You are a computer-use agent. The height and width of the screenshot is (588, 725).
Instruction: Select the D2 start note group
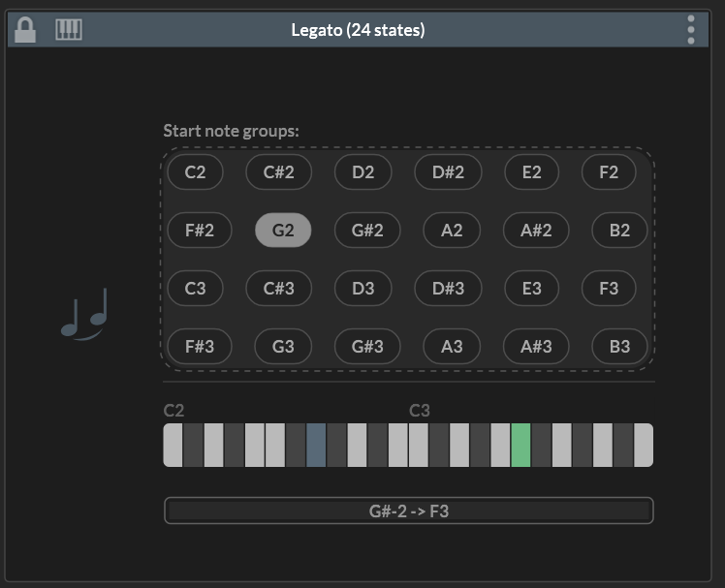click(x=362, y=172)
